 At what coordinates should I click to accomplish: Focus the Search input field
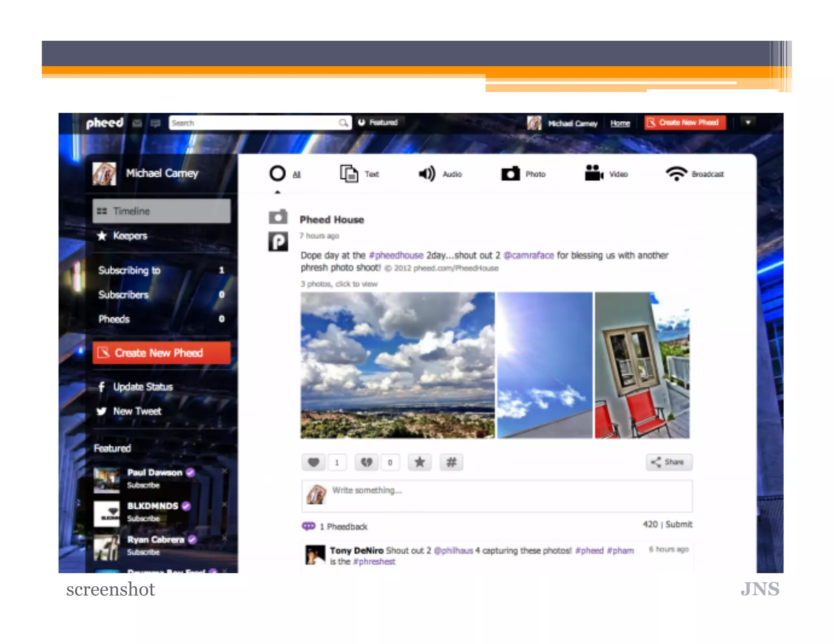(x=260, y=123)
